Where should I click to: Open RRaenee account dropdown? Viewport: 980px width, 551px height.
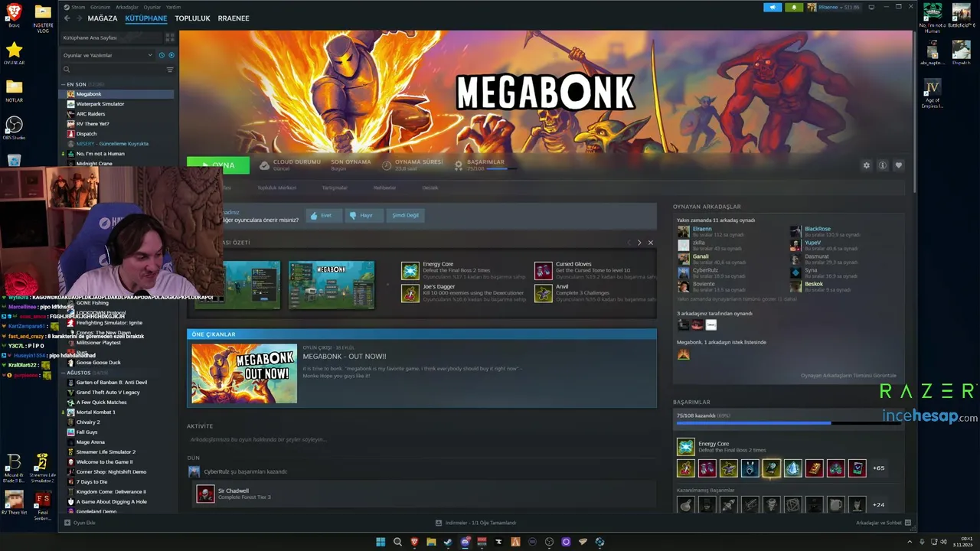tap(835, 7)
